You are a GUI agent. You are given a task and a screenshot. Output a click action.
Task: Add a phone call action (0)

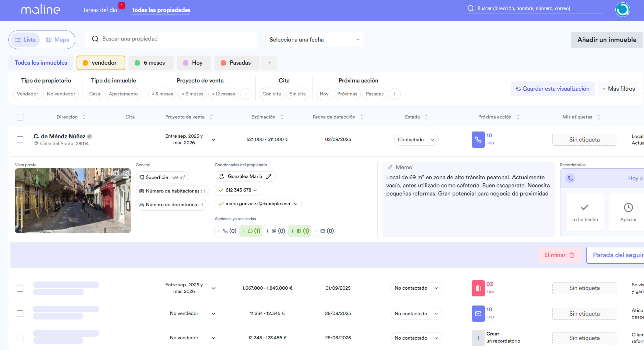click(226, 231)
